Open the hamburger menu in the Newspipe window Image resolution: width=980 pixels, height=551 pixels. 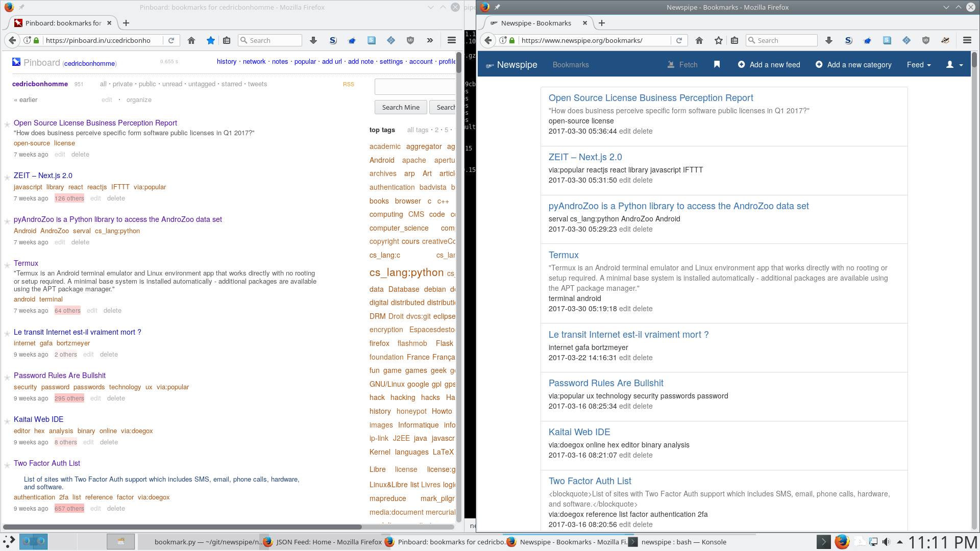(x=967, y=40)
